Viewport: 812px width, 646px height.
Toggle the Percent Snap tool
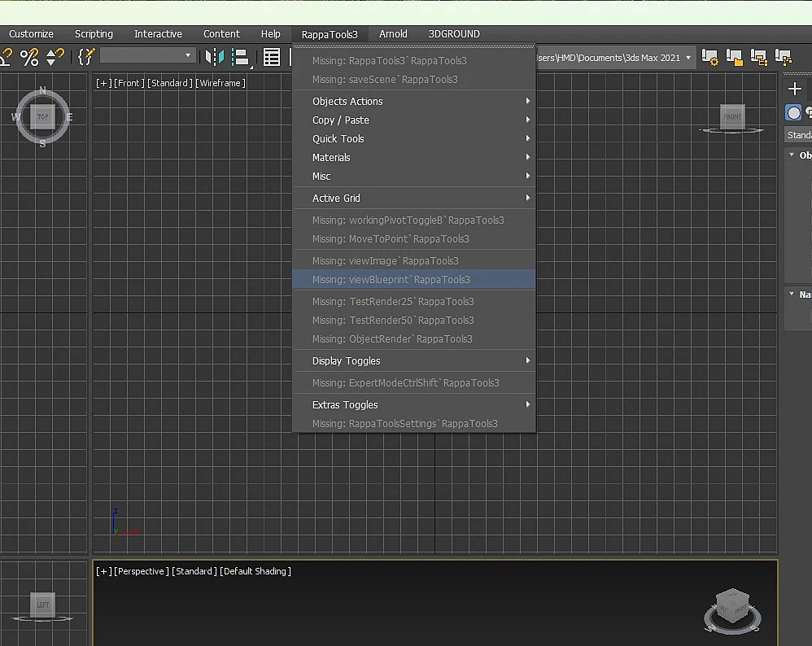(x=29, y=56)
